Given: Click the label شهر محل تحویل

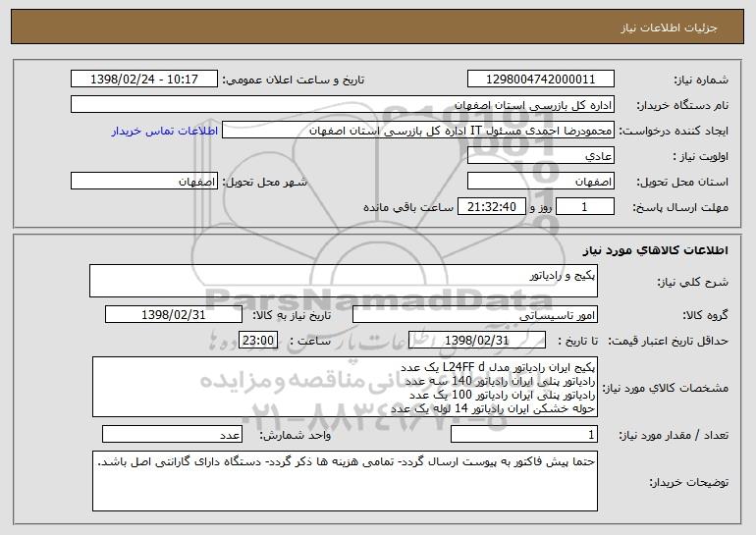Looking at the screenshot, I should point(264,182).
